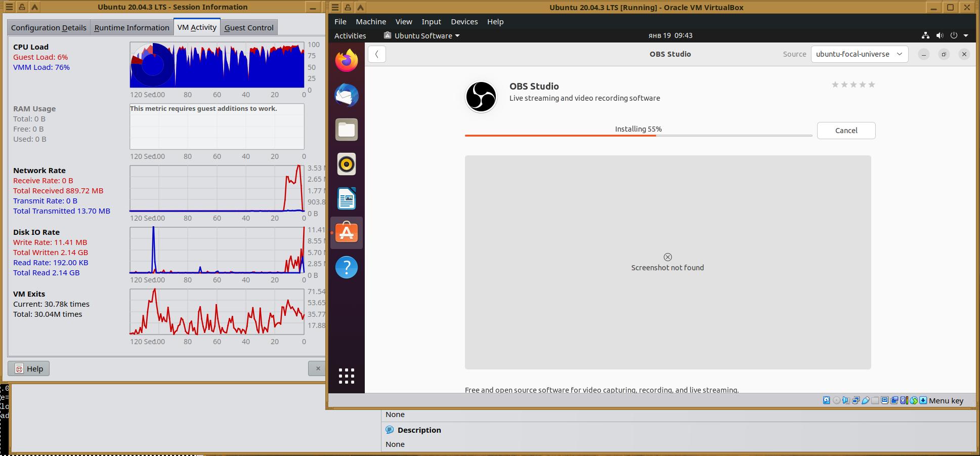The height and width of the screenshot is (456, 980).
Task: Open the guest wired network indicator
Action: pos(925,35)
